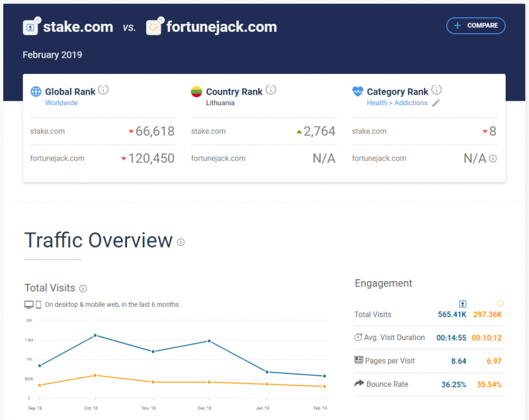
Task: Open the Global Rank info tooltip
Action: click(x=103, y=90)
